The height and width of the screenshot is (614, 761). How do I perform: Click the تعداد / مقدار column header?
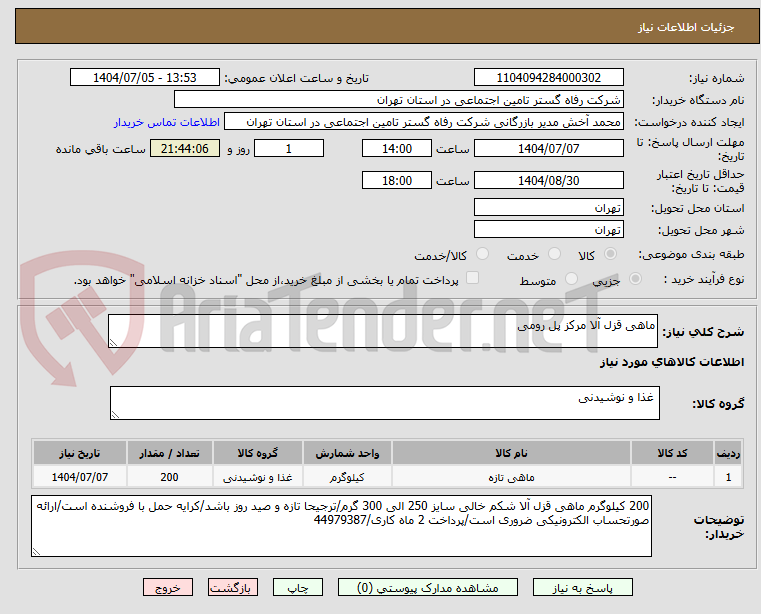[x=169, y=453]
